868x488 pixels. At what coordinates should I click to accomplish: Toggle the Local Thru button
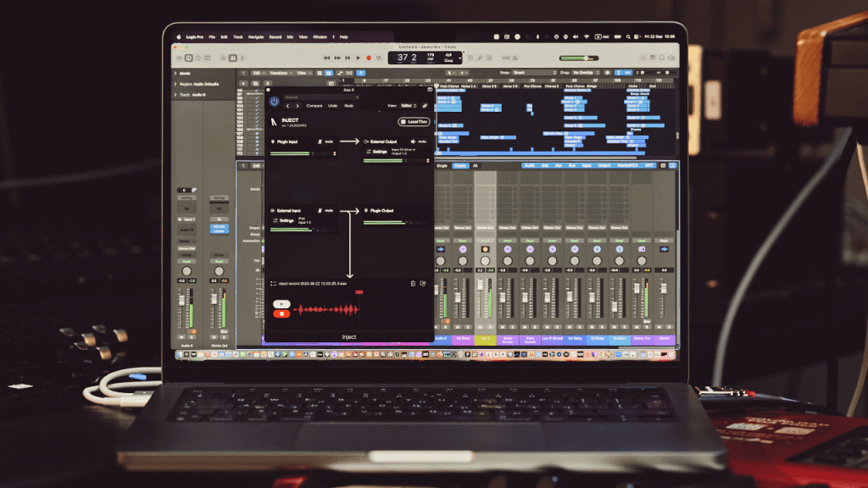pos(414,122)
